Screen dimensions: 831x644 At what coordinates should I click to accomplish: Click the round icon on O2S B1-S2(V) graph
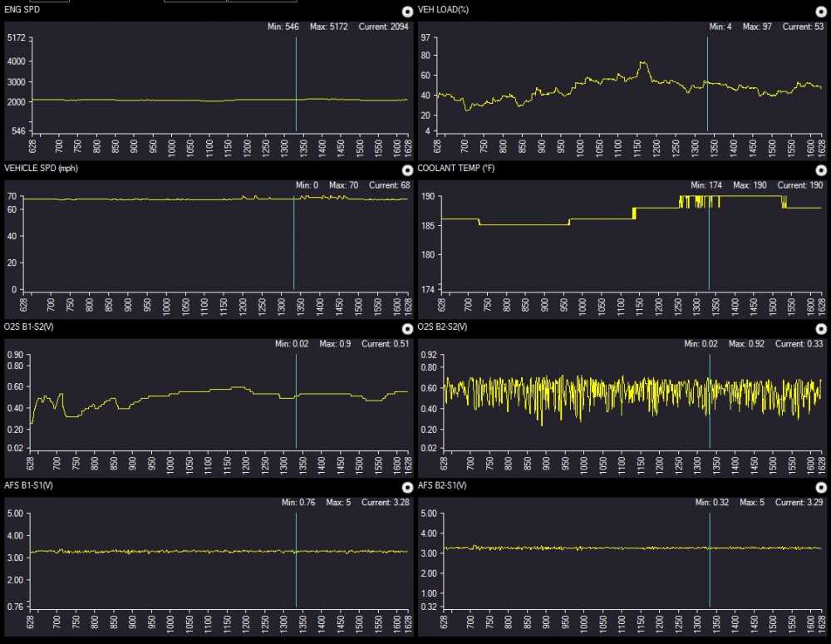(406, 329)
